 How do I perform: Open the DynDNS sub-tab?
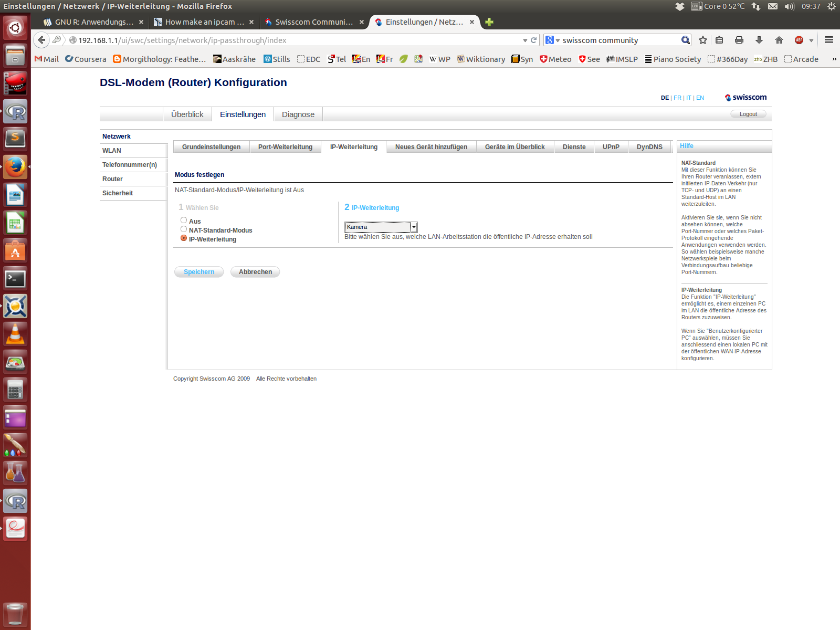(649, 147)
